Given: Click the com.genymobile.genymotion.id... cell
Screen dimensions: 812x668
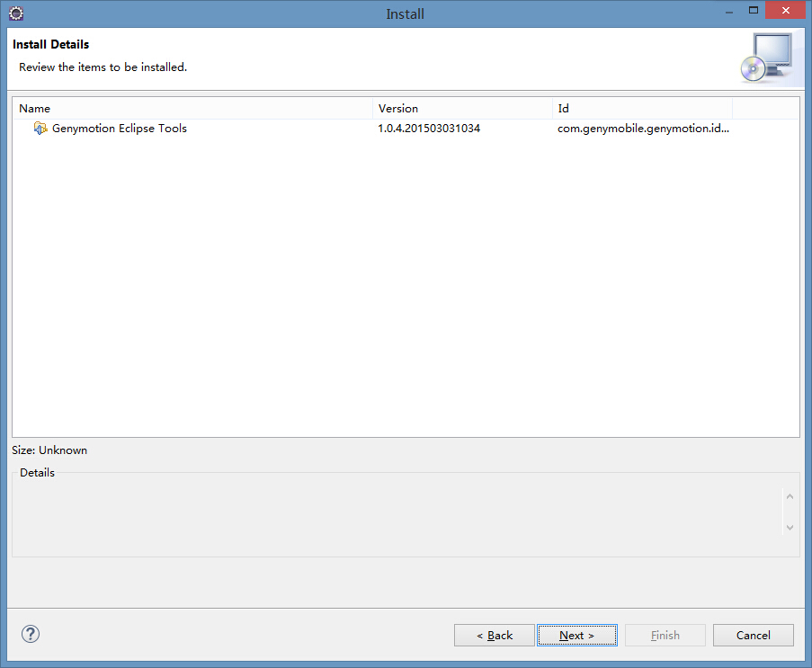Looking at the screenshot, I should (x=643, y=129).
